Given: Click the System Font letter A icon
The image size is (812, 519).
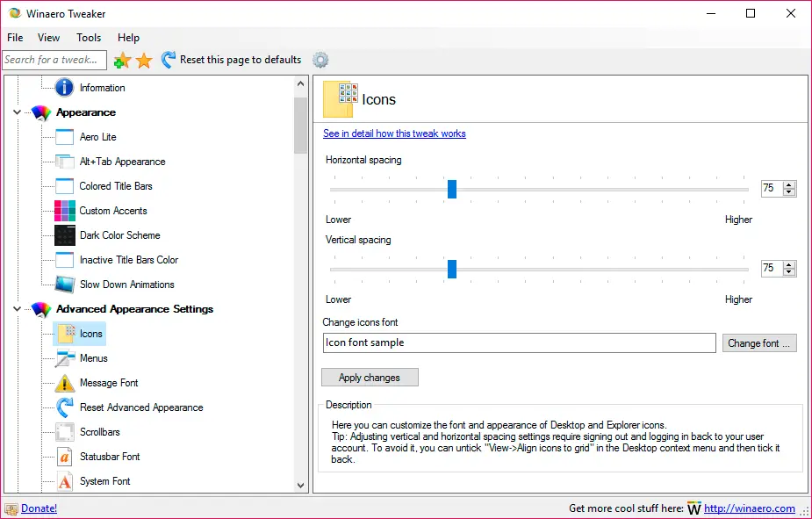Looking at the screenshot, I should pyautogui.click(x=64, y=481).
